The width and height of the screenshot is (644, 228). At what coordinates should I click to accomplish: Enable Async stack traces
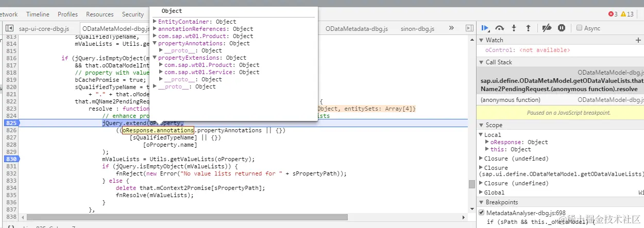coord(579,28)
